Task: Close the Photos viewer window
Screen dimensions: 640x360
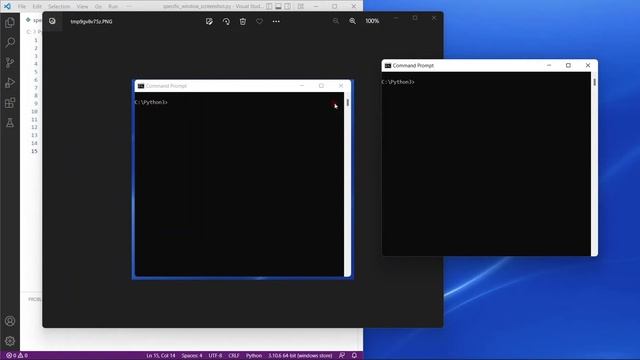Action: click(x=434, y=18)
